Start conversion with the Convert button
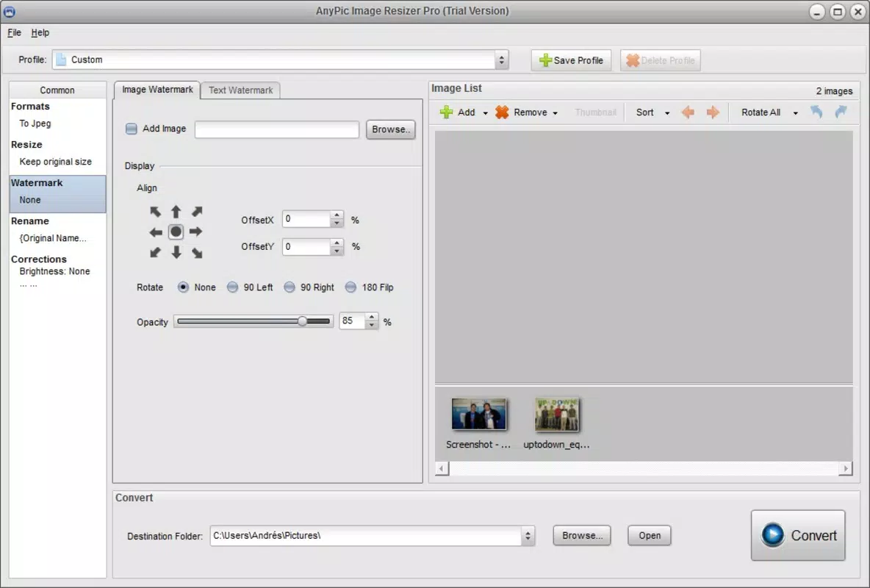The width and height of the screenshot is (870, 588). [798, 535]
